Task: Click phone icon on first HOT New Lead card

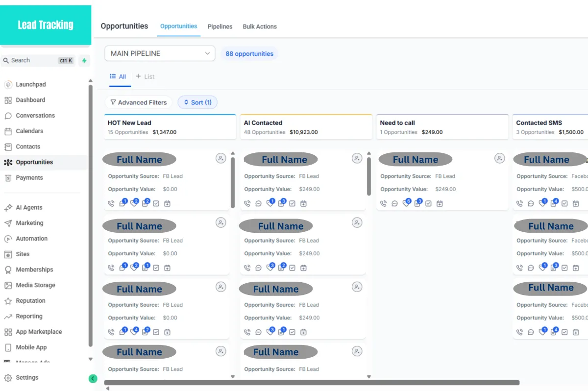Action: point(111,203)
